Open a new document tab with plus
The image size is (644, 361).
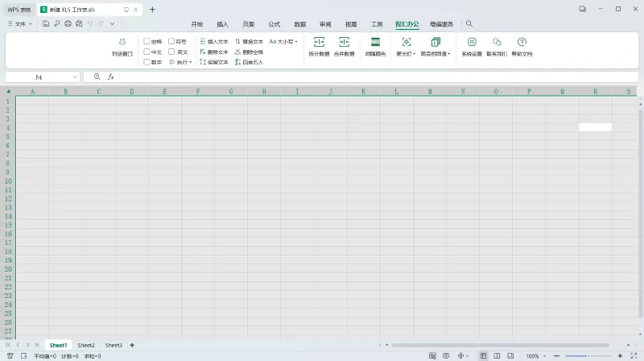tap(152, 10)
